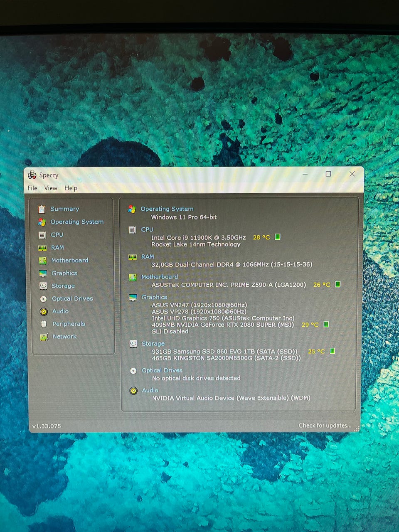399x532 pixels.
Task: Click the Windows 11 Pro 64-bit text
Action: [184, 217]
